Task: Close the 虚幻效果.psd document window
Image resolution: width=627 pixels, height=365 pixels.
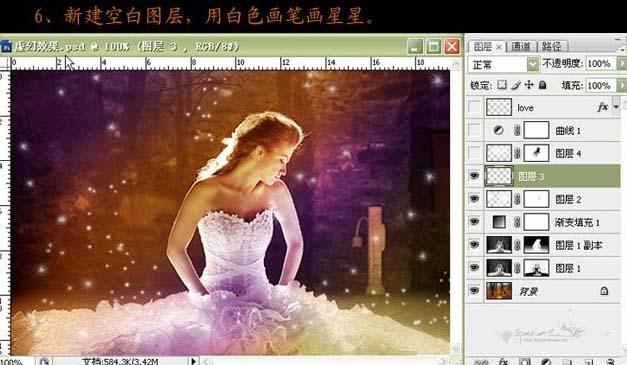Action: (452, 47)
